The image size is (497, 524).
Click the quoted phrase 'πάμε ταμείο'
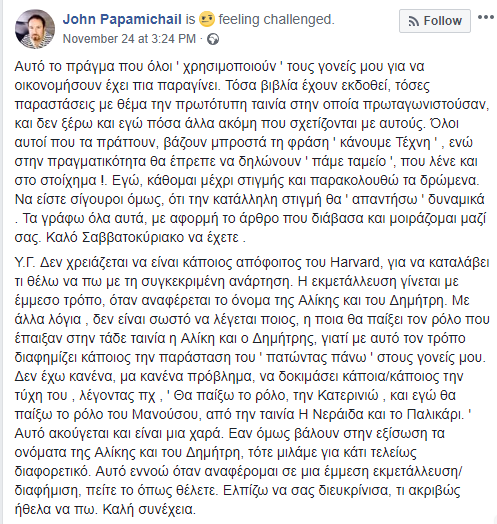[x=349, y=162]
